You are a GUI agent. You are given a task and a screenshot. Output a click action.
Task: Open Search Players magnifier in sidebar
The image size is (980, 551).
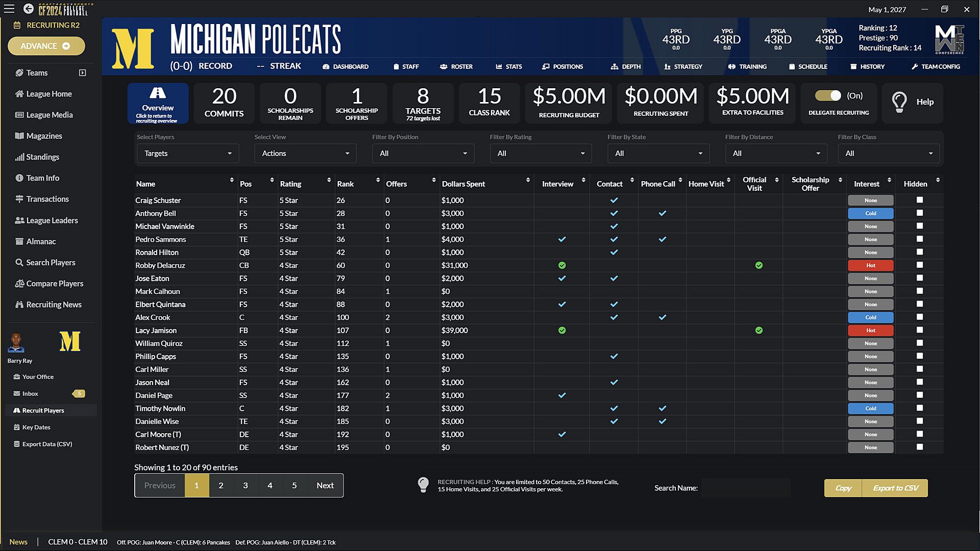tap(19, 263)
